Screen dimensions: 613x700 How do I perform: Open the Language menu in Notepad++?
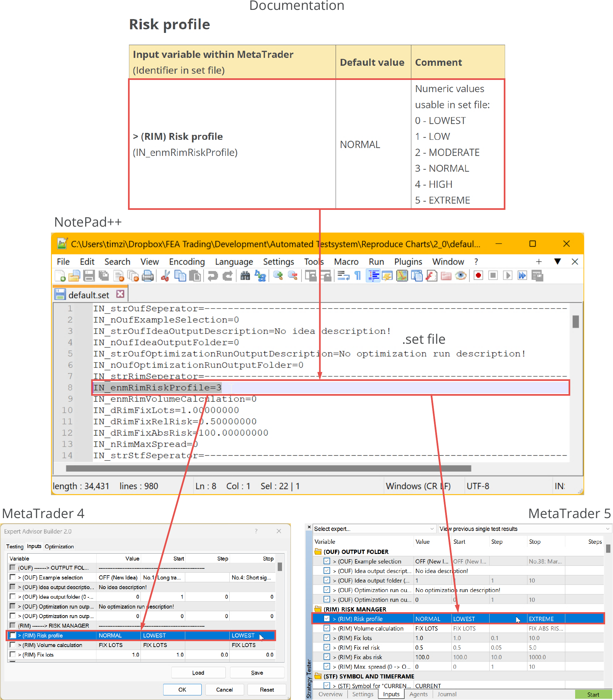(234, 262)
